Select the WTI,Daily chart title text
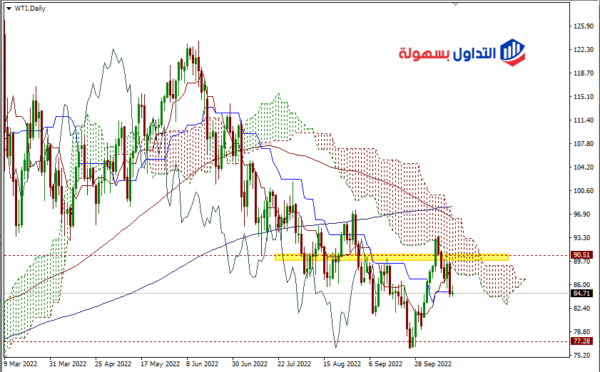Image resolution: width=600 pixels, height=372 pixels. click(x=30, y=8)
